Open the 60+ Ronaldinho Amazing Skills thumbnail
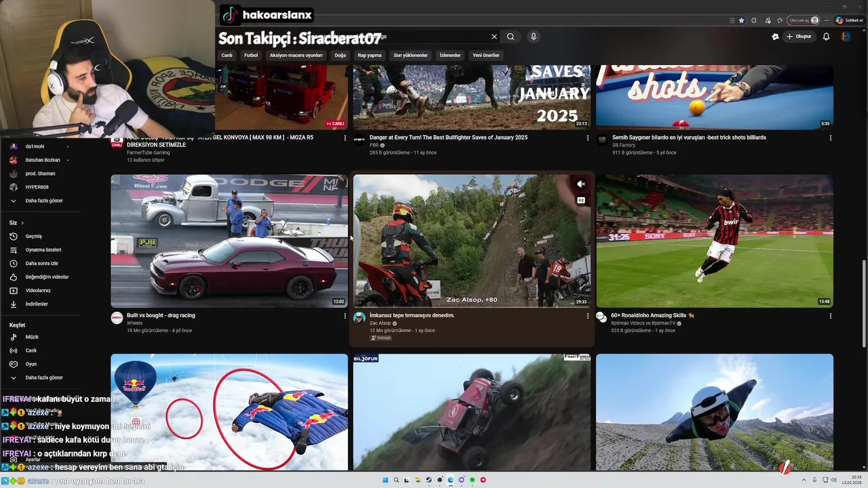The image size is (868, 488). coord(715,241)
